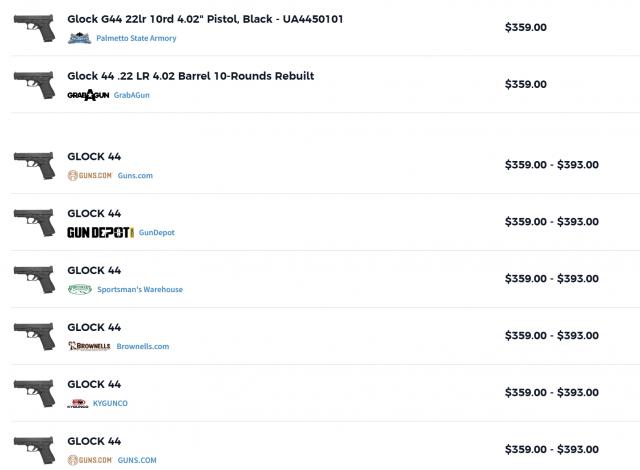Go to the Brownells.com text link
The image size is (640, 470).
142,346
